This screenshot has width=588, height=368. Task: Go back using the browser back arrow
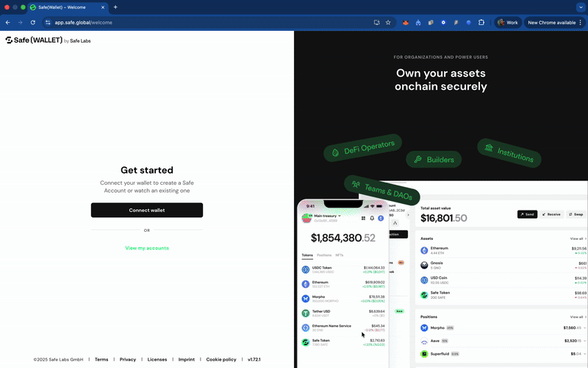pyautogui.click(x=8, y=23)
